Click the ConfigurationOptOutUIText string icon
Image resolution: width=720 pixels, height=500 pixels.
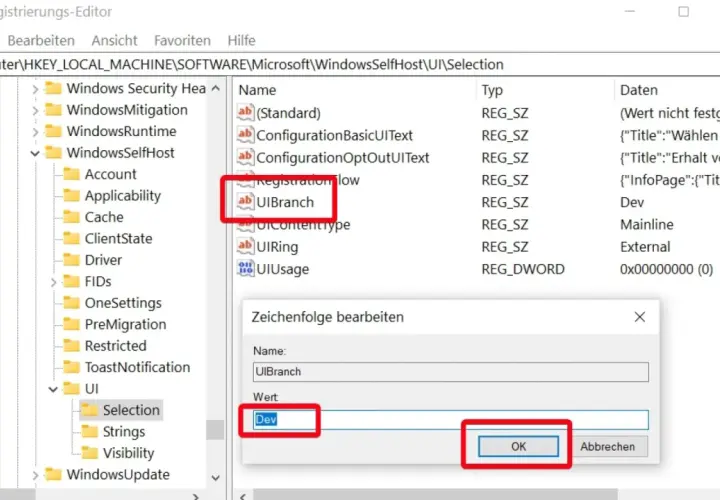tap(245, 157)
